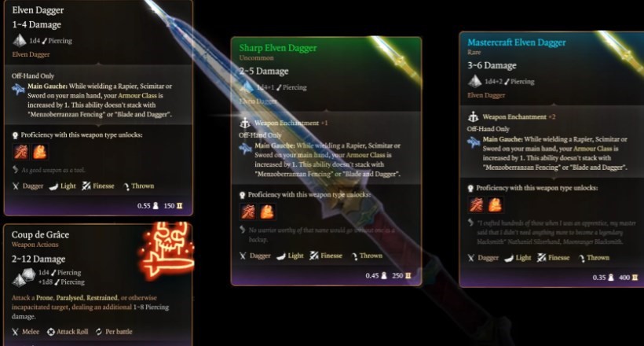
Task: Click the second proficiency skill icon in Elven Dagger card
Action: tap(40, 152)
